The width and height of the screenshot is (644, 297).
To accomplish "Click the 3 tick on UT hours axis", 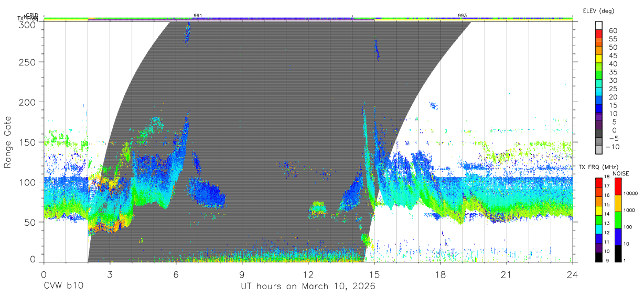I will pos(110,274).
